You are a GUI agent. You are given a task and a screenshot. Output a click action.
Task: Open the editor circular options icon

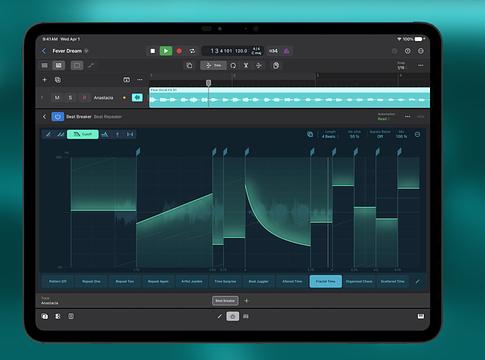coord(417,134)
